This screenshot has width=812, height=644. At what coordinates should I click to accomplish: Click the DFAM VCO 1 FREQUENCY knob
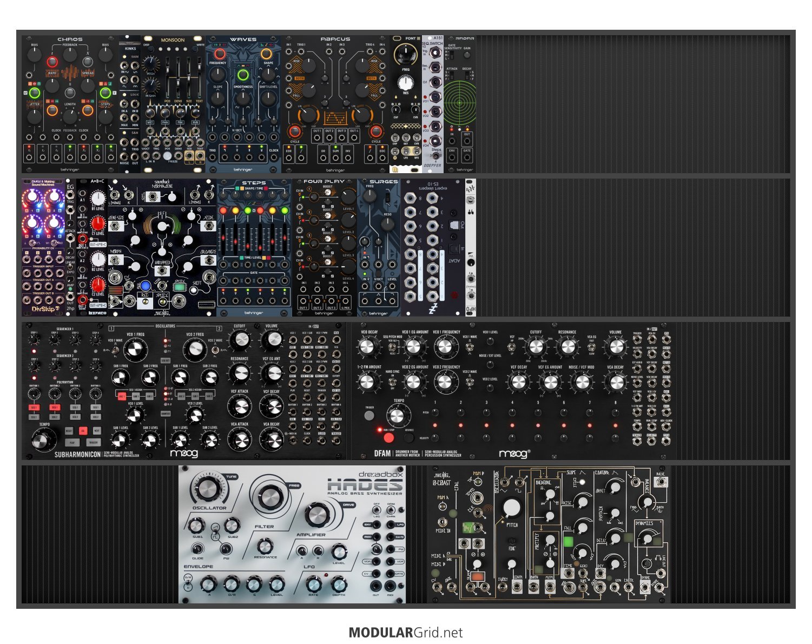(445, 347)
